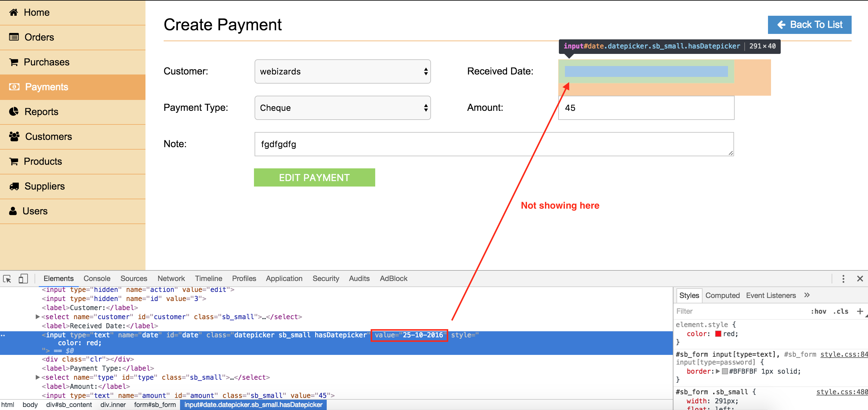
Task: Click the EDIT PAYMENT button
Action: tap(314, 177)
